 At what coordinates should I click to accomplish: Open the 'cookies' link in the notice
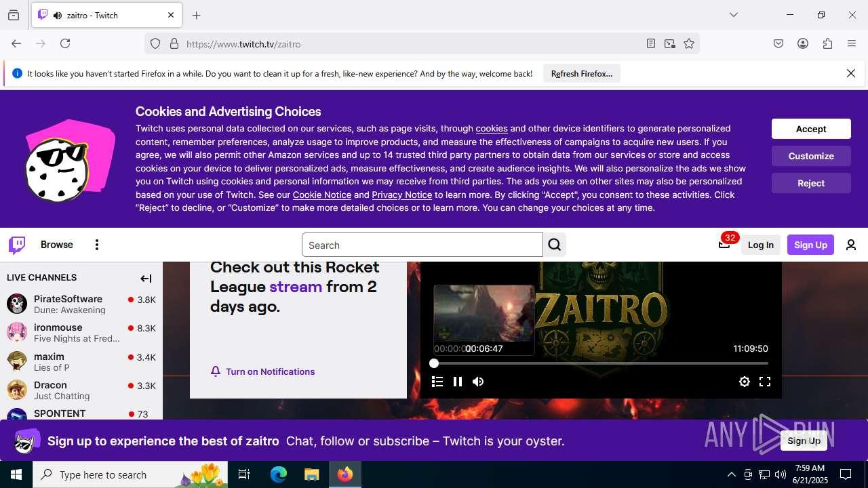[x=492, y=128]
